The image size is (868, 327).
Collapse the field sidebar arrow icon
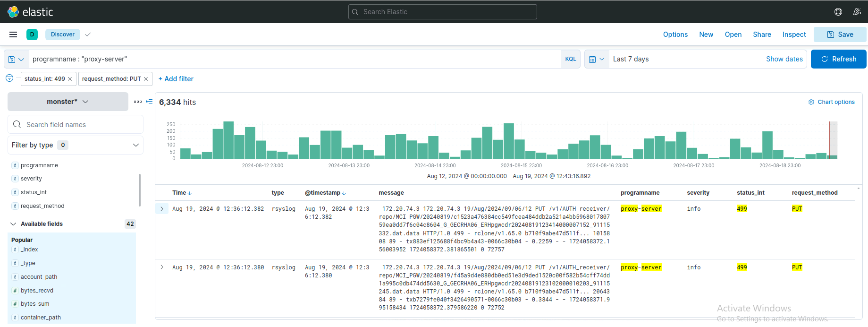(x=149, y=102)
